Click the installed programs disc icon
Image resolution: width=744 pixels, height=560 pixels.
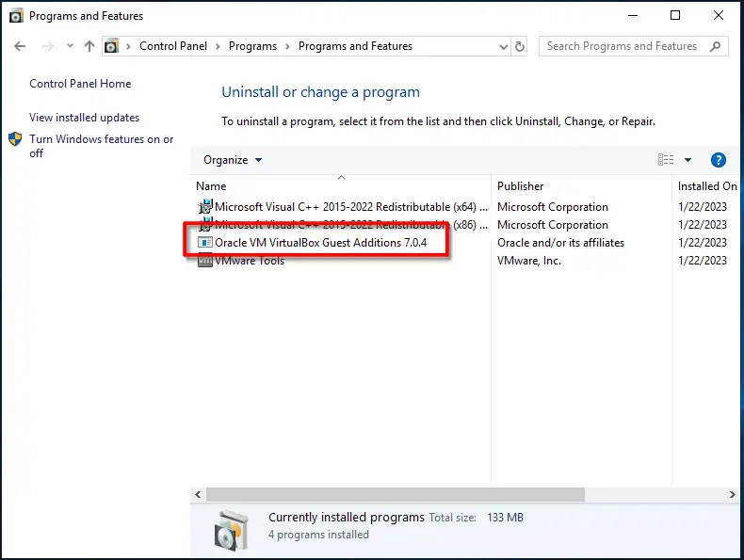231,530
